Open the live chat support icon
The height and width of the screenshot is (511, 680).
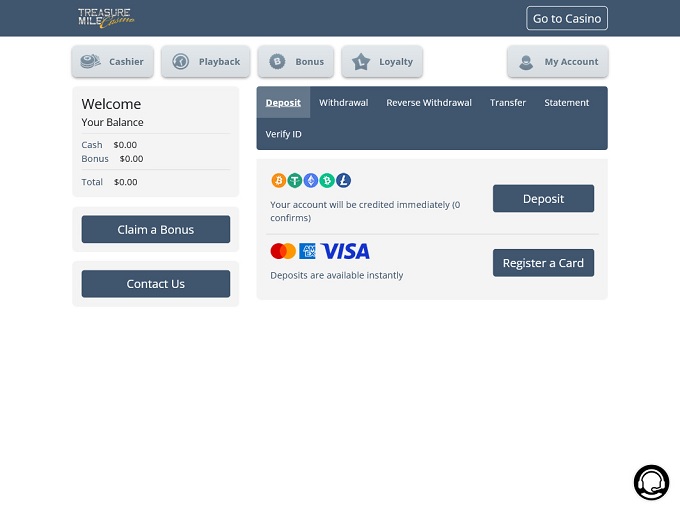651,482
